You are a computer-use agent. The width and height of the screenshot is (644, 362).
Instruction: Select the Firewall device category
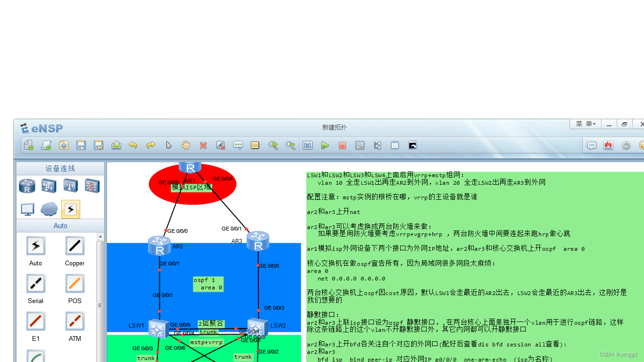(x=92, y=186)
